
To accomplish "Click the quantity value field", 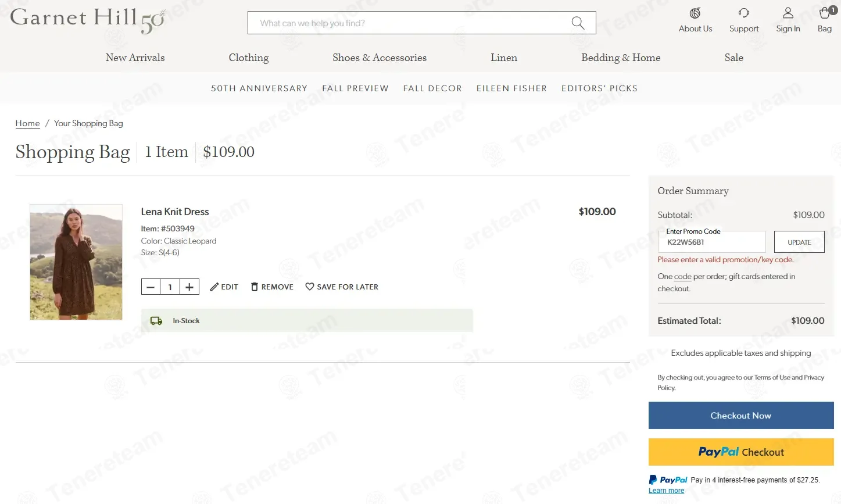I will pos(170,287).
